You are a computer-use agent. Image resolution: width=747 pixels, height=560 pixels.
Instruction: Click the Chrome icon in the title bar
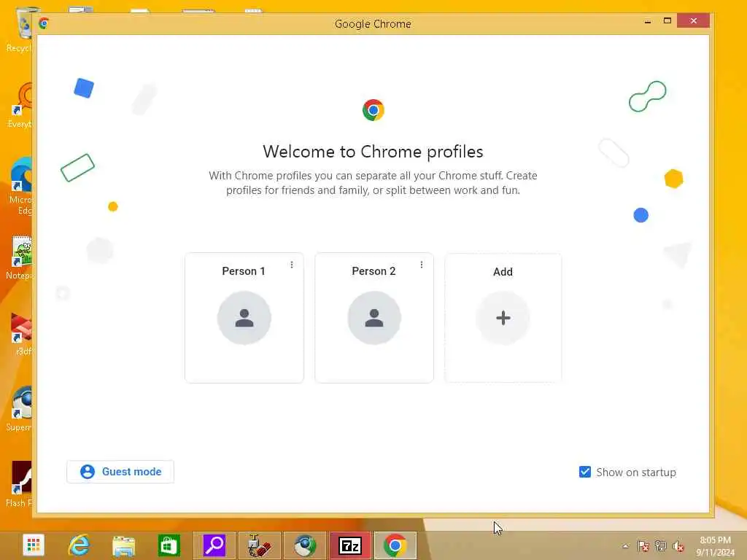pyautogui.click(x=44, y=23)
